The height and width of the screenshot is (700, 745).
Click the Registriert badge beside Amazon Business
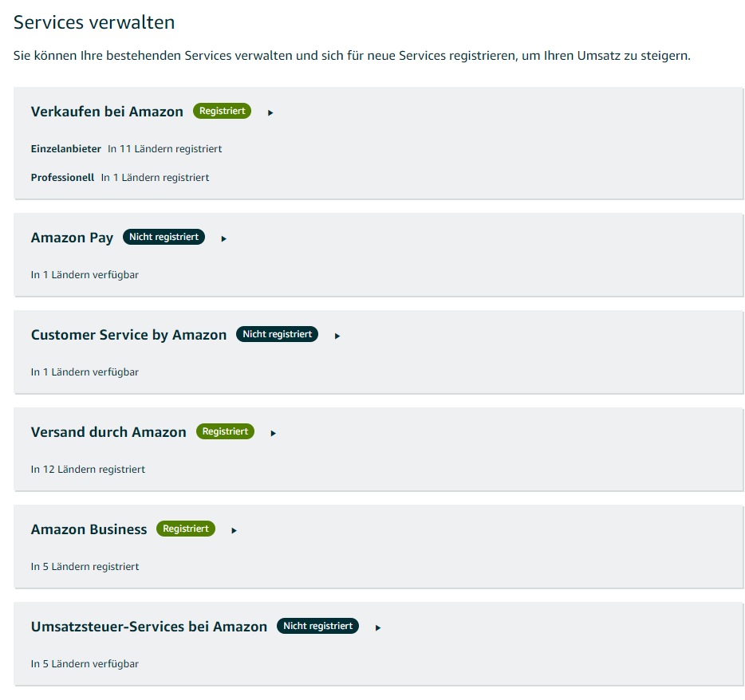click(x=186, y=529)
